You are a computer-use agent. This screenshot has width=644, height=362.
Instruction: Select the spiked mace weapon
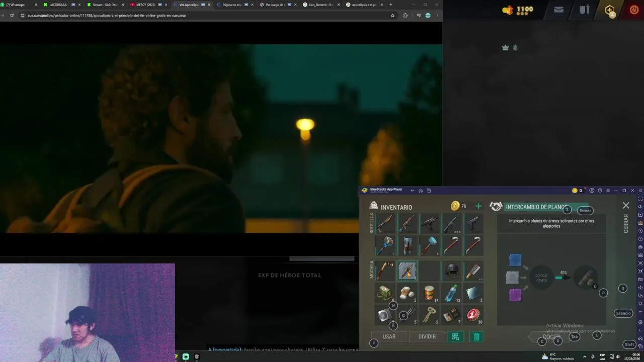click(x=385, y=245)
